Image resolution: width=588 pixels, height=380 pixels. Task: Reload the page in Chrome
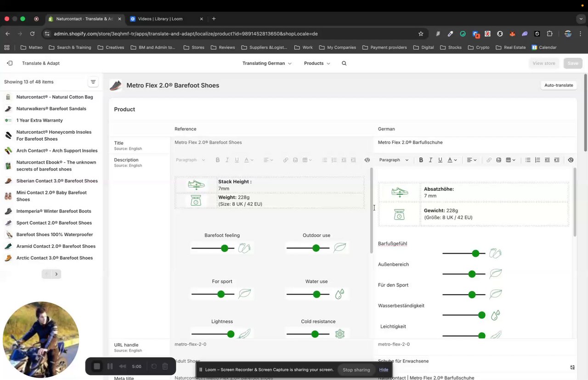(32, 34)
